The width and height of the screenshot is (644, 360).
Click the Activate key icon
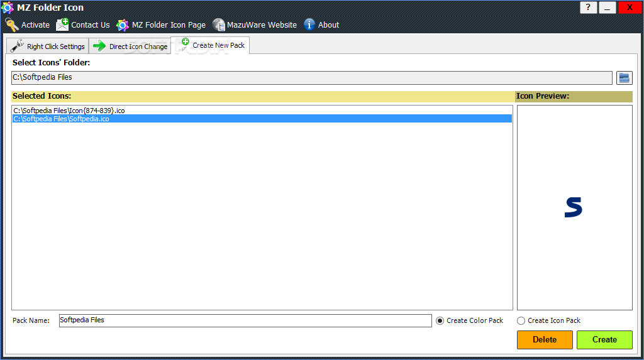tap(11, 25)
